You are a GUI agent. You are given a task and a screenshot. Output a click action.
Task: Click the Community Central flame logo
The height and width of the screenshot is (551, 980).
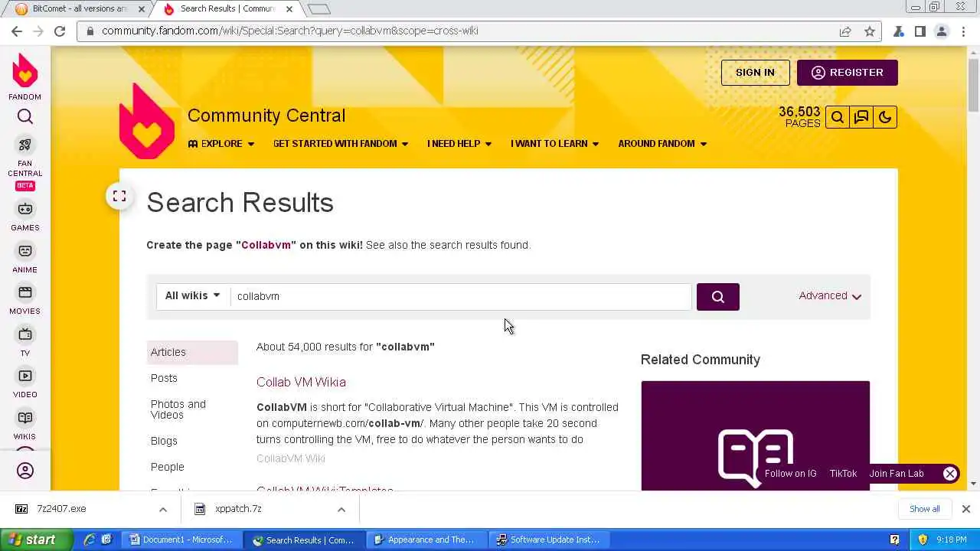coord(147,121)
